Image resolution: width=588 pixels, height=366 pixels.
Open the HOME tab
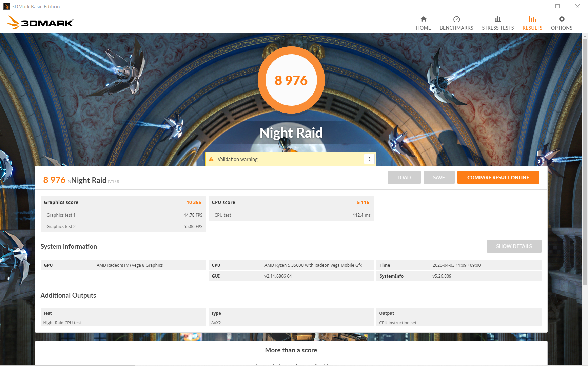click(x=424, y=23)
